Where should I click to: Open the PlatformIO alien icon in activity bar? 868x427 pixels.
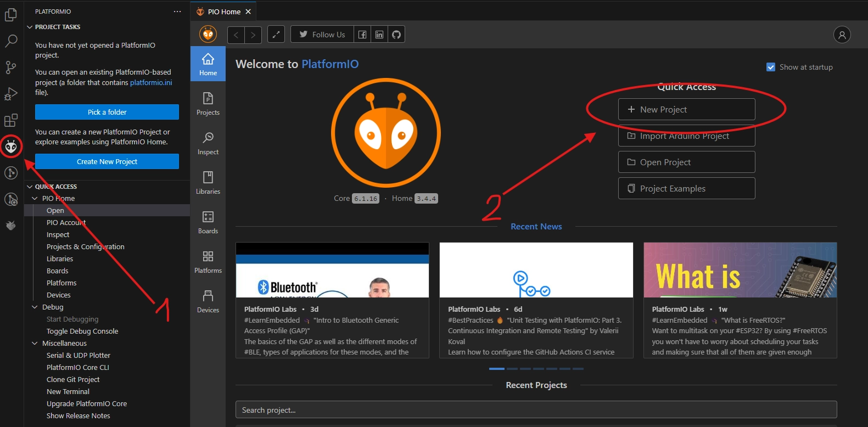(12, 147)
